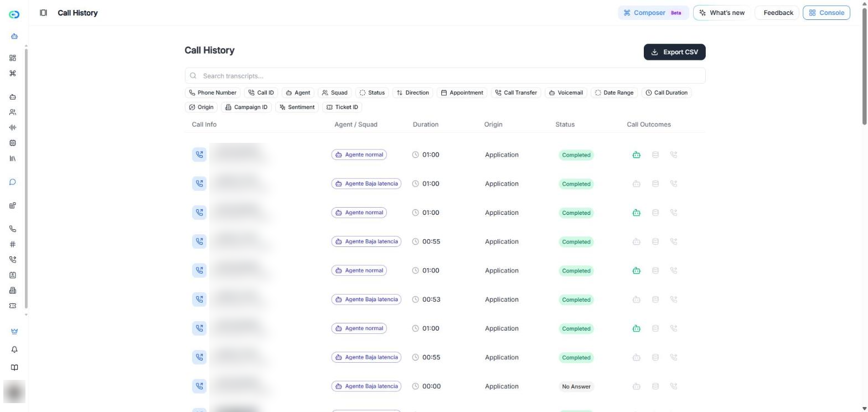Open the chip processor icon in sidebar
The width and height of the screenshot is (868, 412).
coord(13,143)
